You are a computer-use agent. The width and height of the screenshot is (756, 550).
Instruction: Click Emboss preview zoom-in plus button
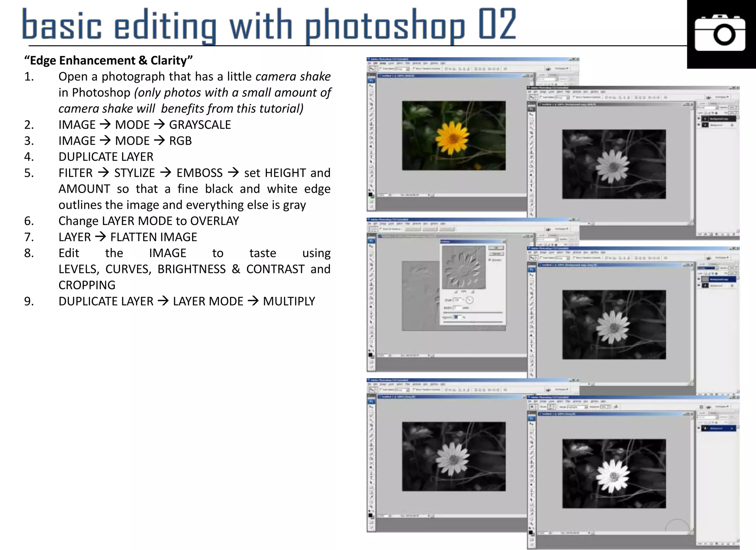point(473,291)
